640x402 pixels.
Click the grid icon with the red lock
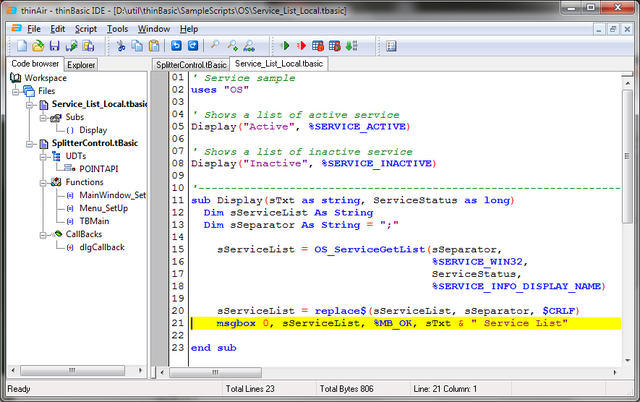pos(318,46)
